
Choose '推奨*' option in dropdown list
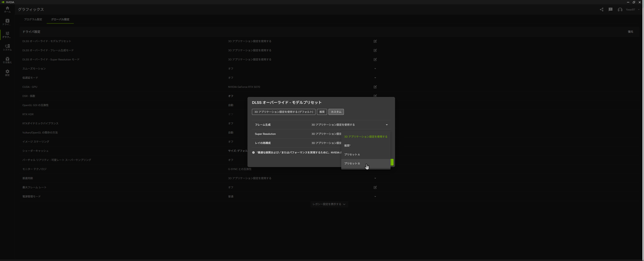click(x=366, y=146)
